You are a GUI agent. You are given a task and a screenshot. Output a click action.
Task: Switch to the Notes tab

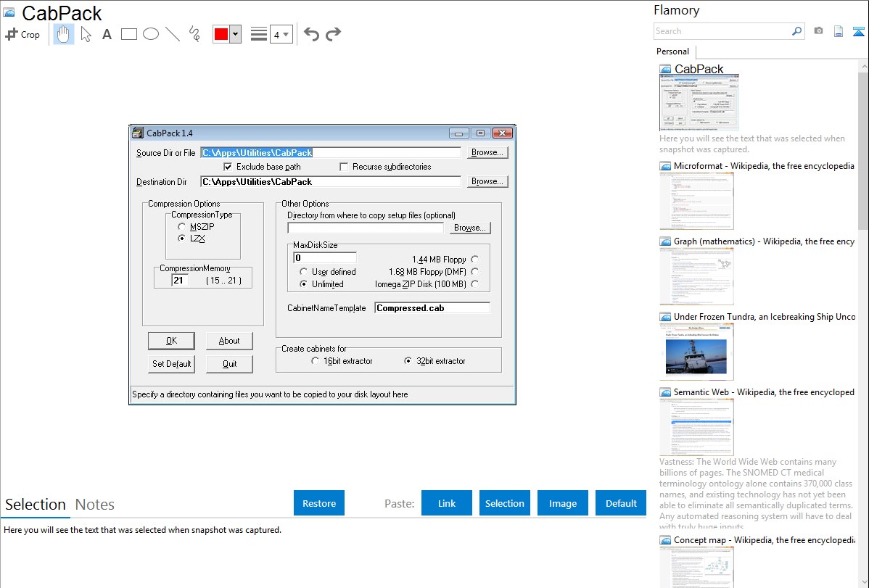tap(95, 505)
